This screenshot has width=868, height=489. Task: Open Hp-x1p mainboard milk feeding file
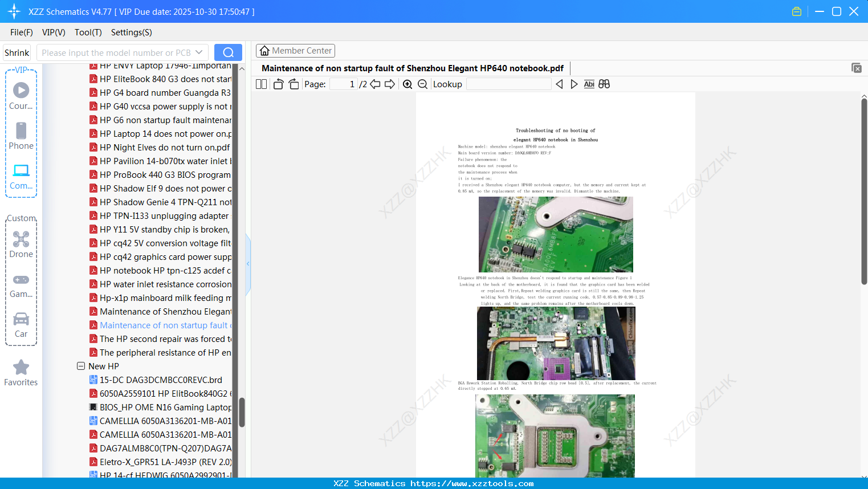(160, 298)
